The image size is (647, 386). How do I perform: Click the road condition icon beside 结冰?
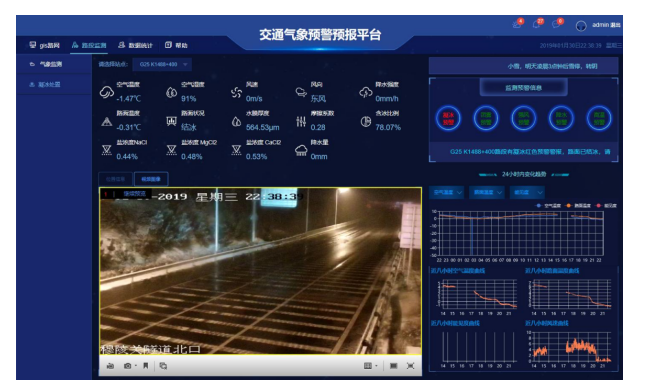tap(171, 121)
